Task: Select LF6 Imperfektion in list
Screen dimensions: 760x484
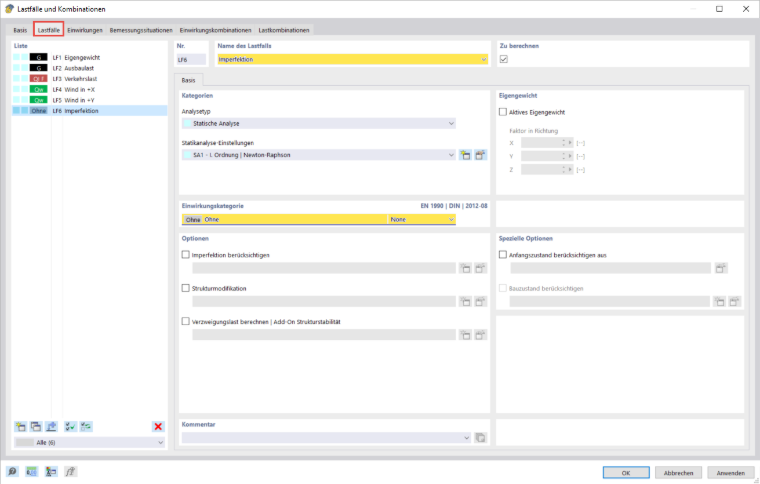Action: 90,110
